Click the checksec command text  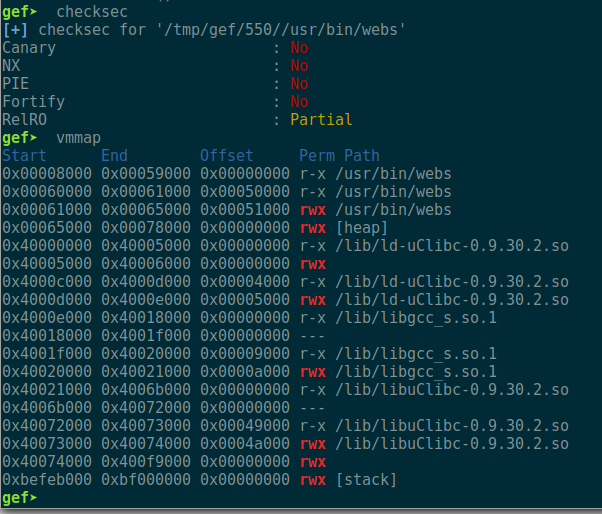point(92,12)
